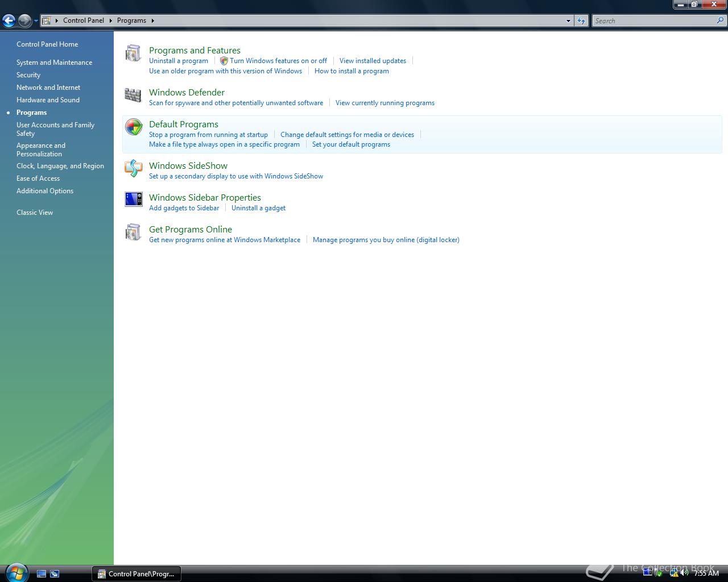Click the Programs breadcrumb segment
Image resolution: width=728 pixels, height=582 pixels.
[x=131, y=20]
